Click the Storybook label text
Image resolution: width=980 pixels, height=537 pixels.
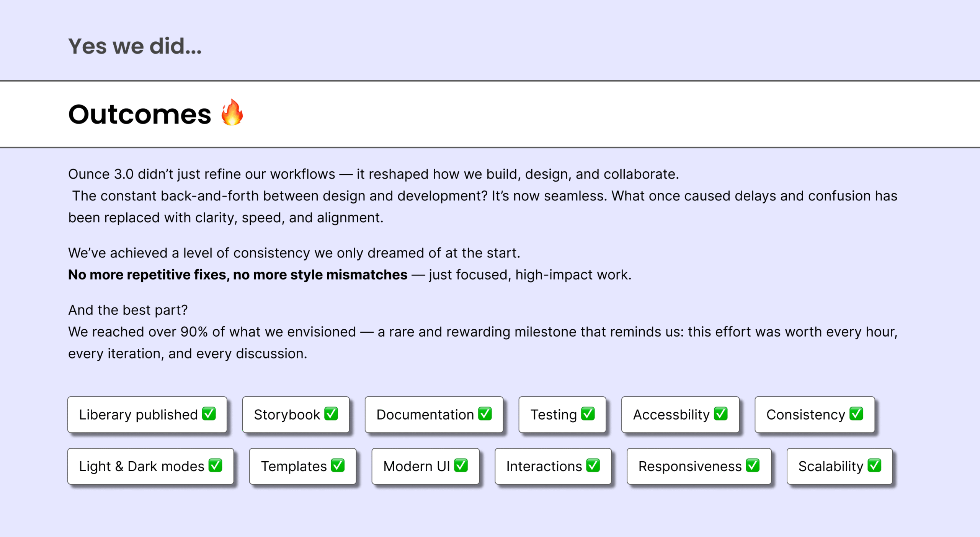pyautogui.click(x=287, y=415)
